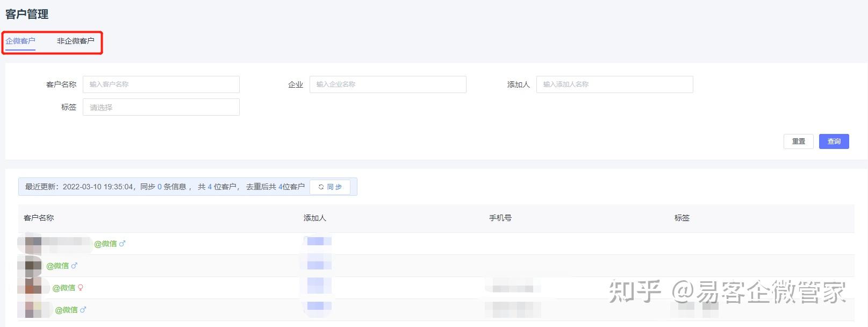
Task: Open the 非企微客户 tab
Action: tap(75, 41)
